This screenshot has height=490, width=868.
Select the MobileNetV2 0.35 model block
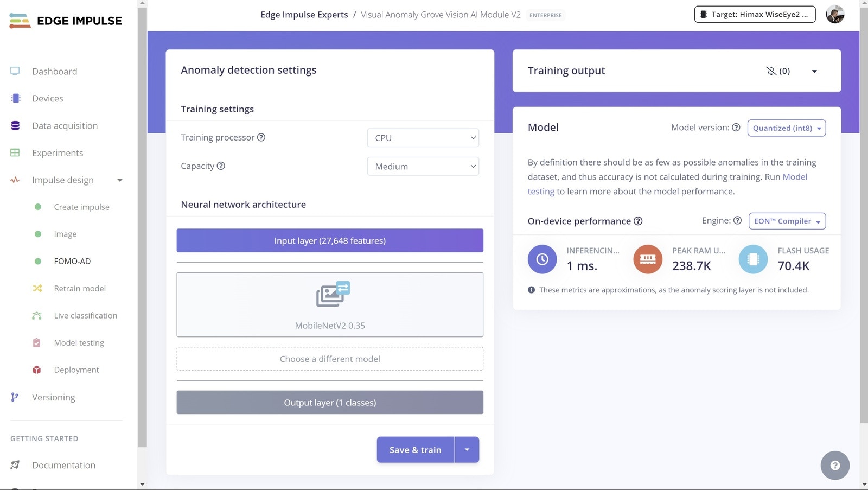[x=330, y=304]
